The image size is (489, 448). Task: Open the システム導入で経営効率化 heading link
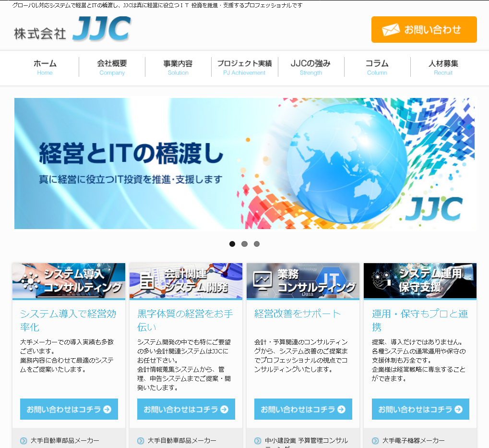pos(68,320)
